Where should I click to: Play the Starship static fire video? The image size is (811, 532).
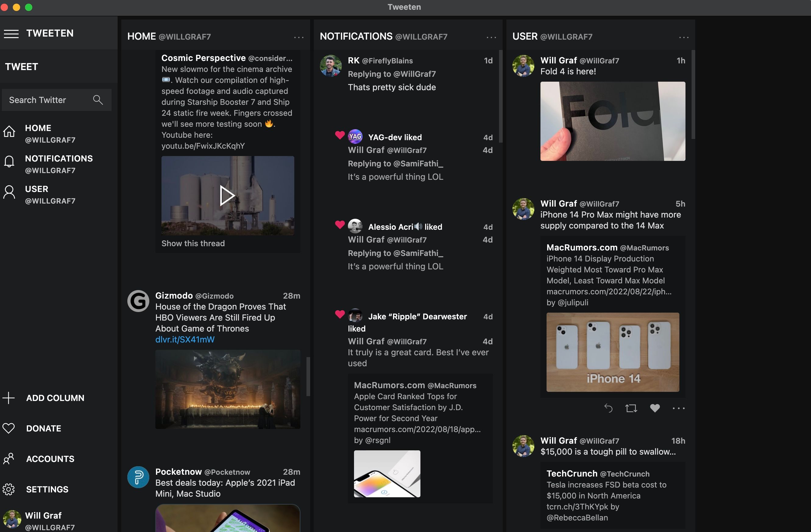pyautogui.click(x=227, y=196)
